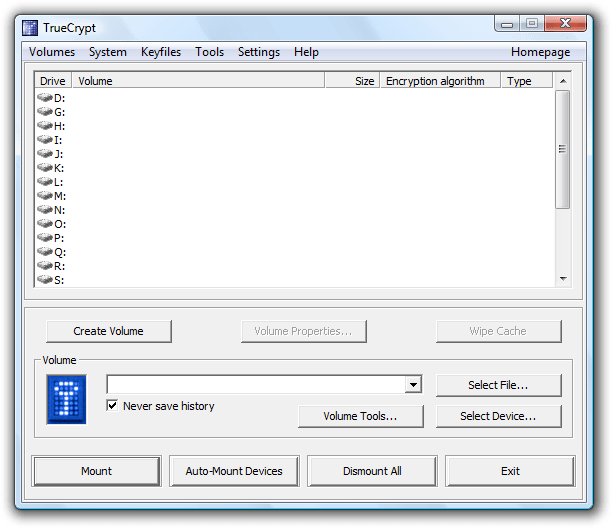612x528 pixels.
Task: Click the drive icon next to K:
Action: [45, 168]
